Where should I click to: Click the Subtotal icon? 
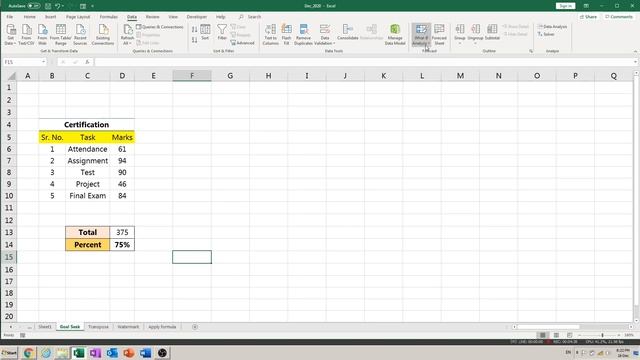point(492,32)
